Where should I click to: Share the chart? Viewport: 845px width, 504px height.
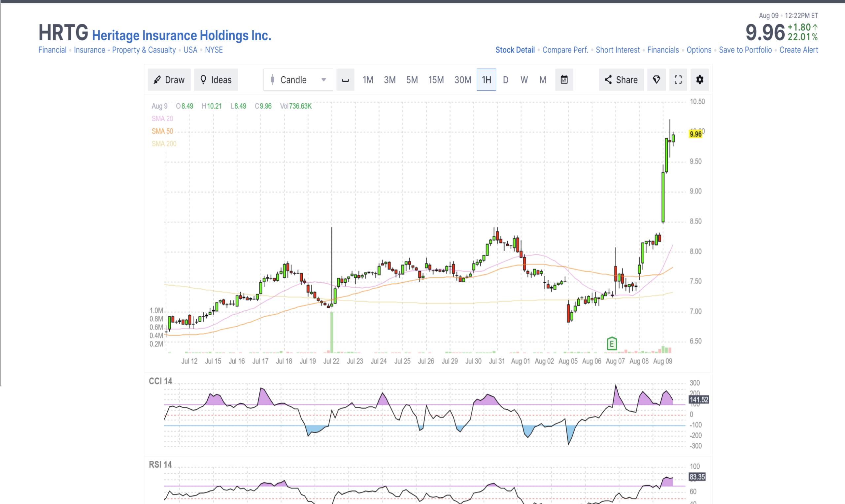tap(621, 80)
